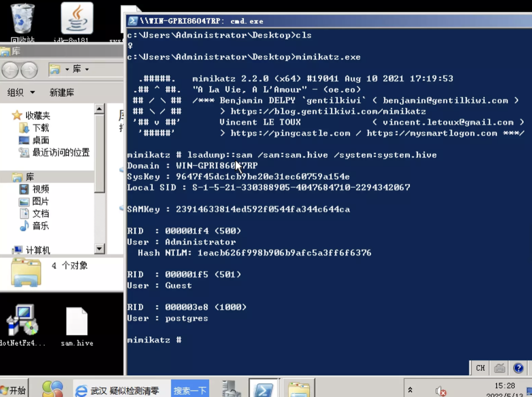The image size is (532, 397).
Task: Open the 组织 dropdown menu
Action: (x=21, y=92)
